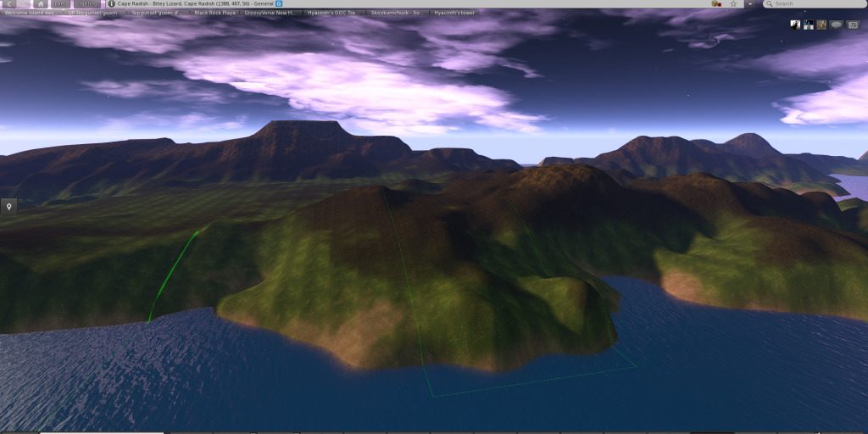Click the General maturity rating icon
This screenshot has width=868, height=434.
click(279, 4)
